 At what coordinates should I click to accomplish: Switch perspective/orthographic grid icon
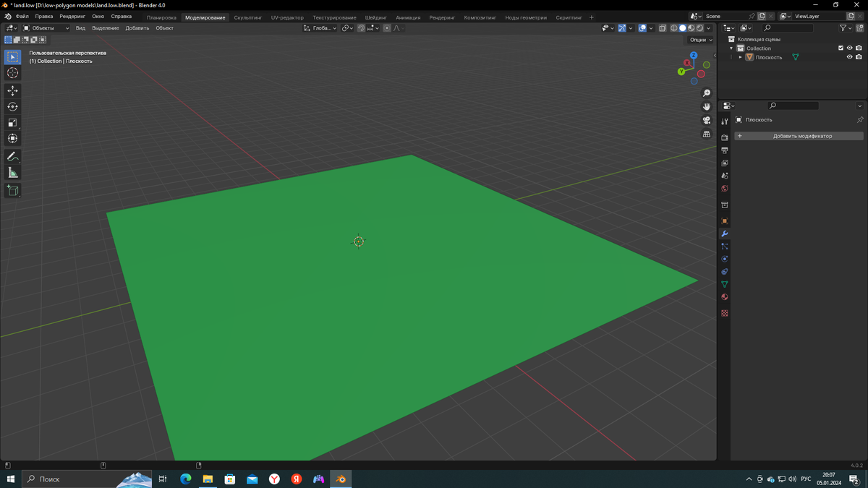click(x=707, y=134)
